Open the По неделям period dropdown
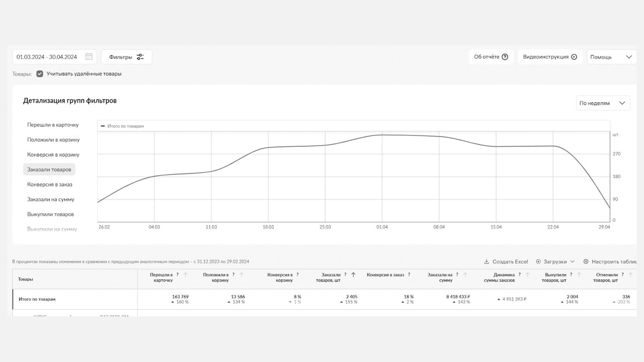Image resolution: width=644 pixels, height=362 pixels. point(603,103)
